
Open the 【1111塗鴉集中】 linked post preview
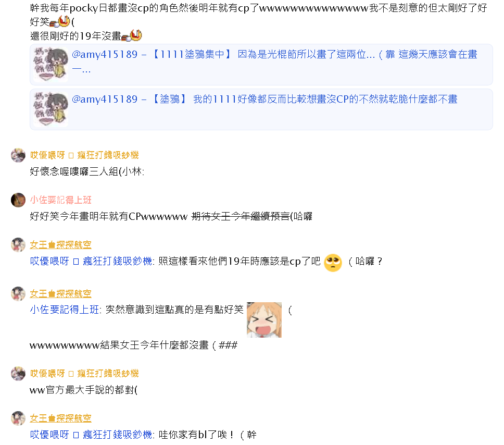pyautogui.click(x=261, y=65)
